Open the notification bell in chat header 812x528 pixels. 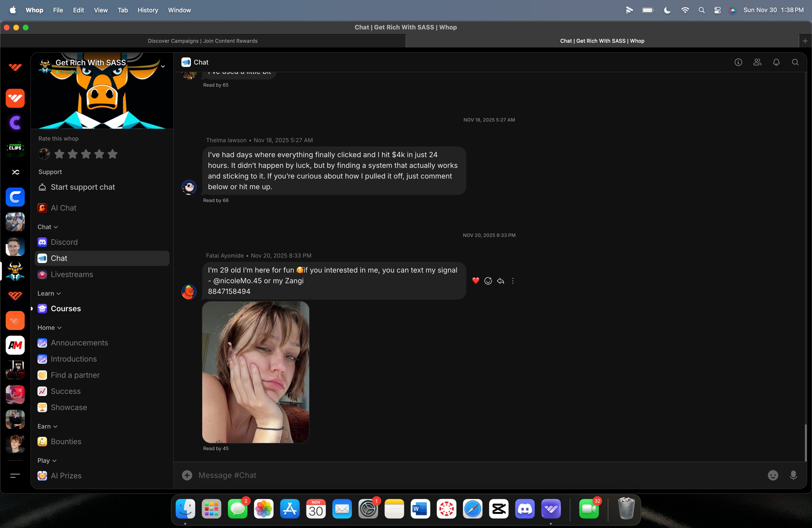(777, 62)
